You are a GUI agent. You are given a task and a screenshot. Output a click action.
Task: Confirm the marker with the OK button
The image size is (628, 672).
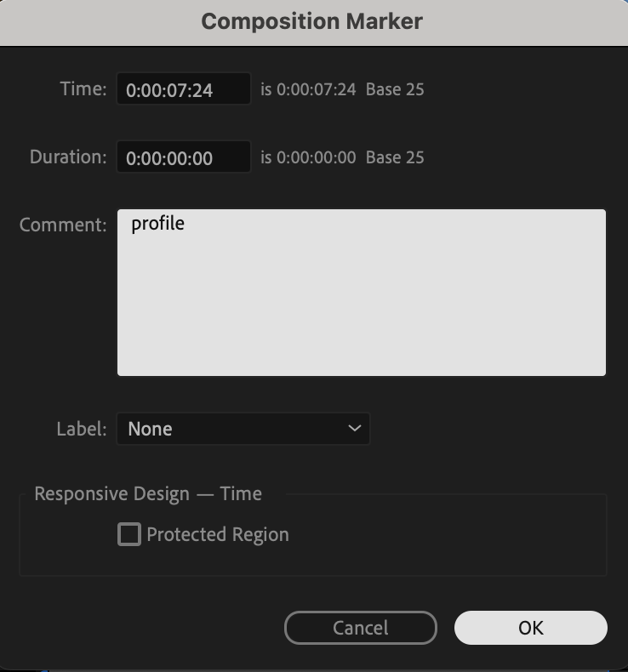pyautogui.click(x=530, y=628)
